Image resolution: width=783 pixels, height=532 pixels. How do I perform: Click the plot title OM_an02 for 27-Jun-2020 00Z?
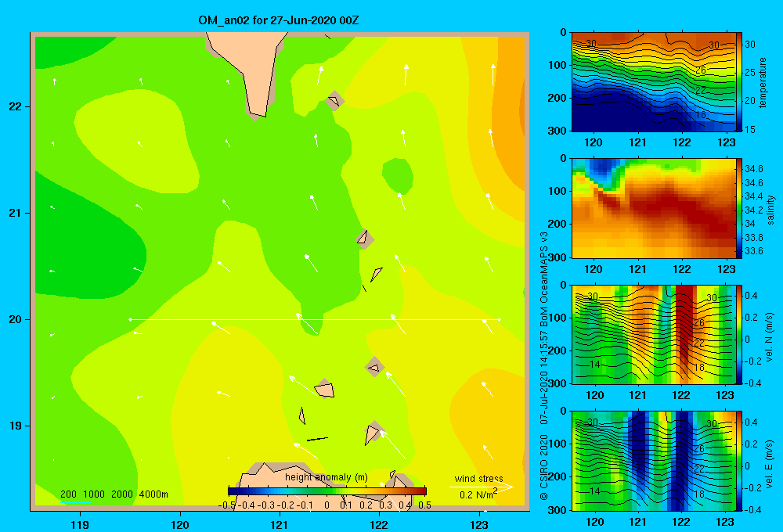click(x=279, y=20)
